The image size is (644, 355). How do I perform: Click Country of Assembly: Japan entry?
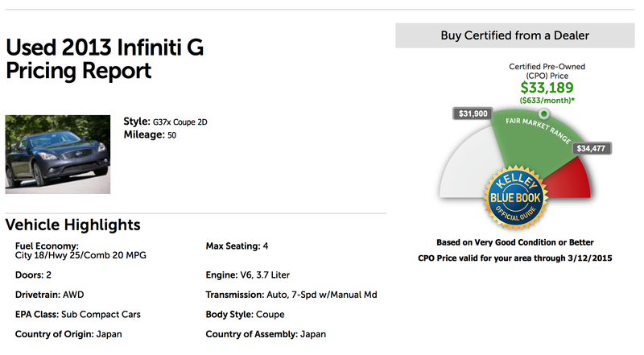coord(266,334)
